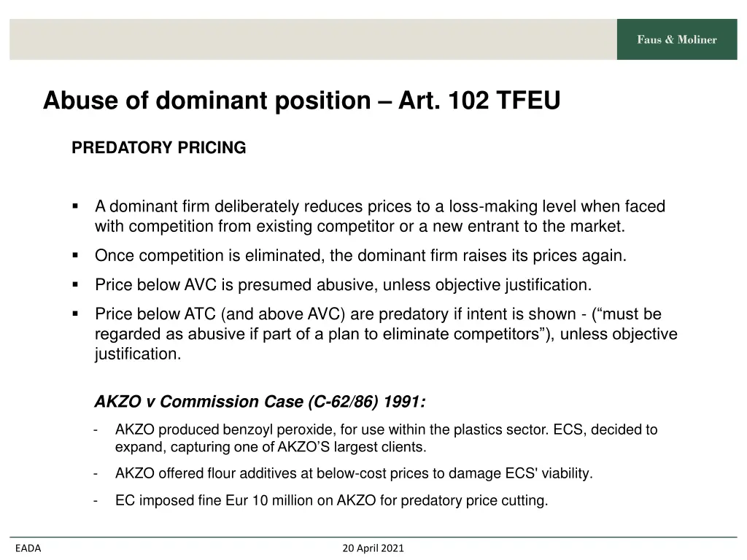Click the beige header banner
The height and width of the screenshot is (560, 747).
point(313,39)
